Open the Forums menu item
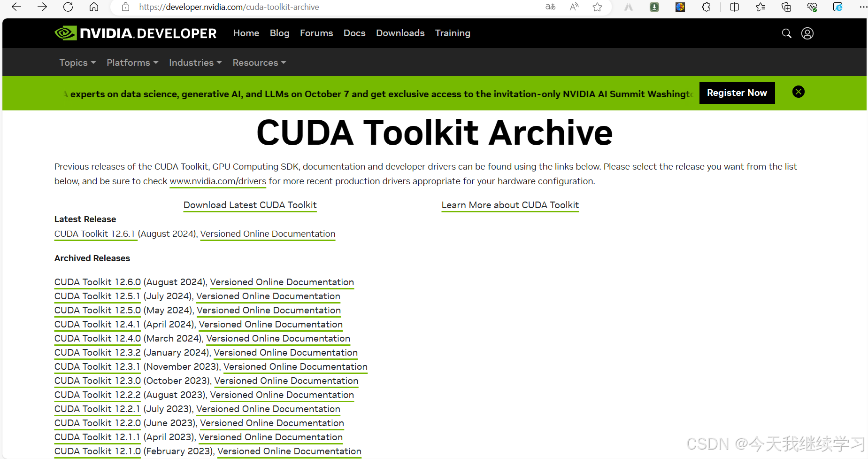 316,33
